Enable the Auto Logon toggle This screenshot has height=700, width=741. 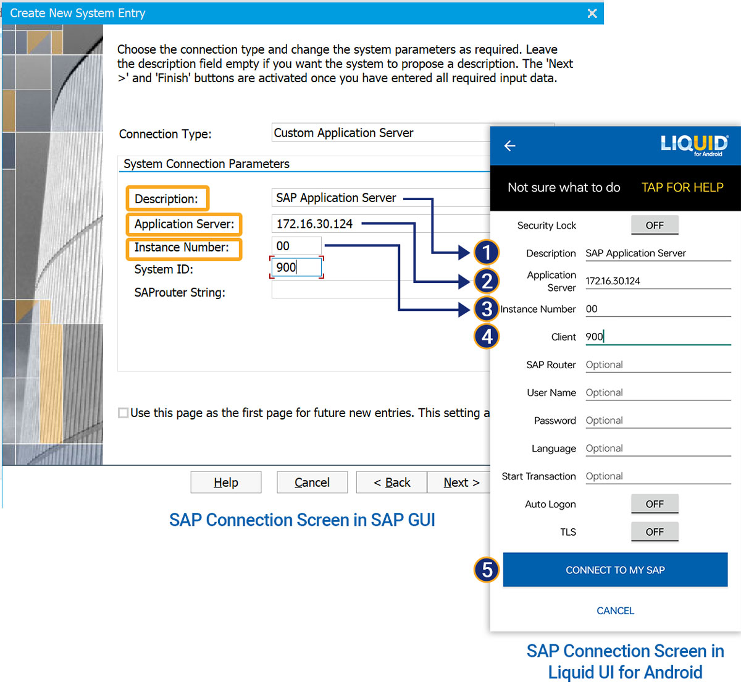654,504
